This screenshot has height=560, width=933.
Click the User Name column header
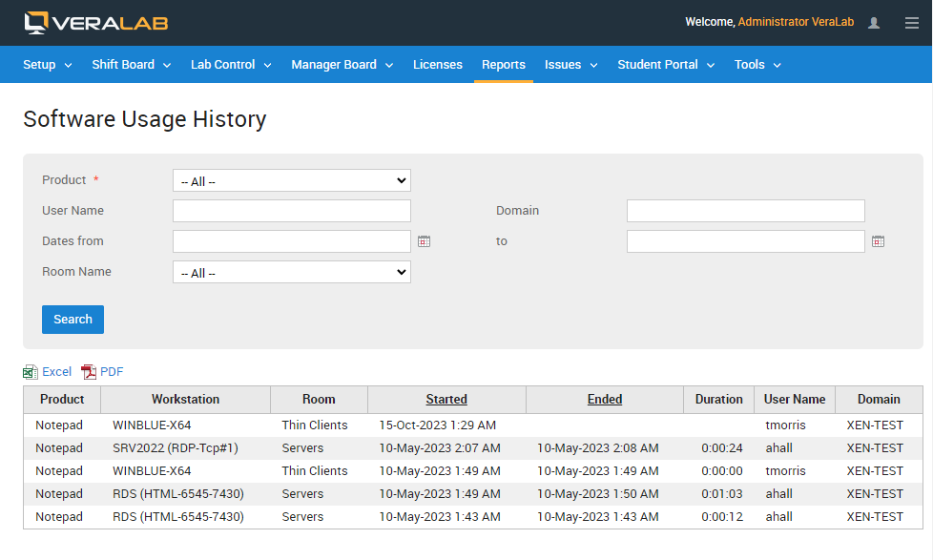pos(795,400)
